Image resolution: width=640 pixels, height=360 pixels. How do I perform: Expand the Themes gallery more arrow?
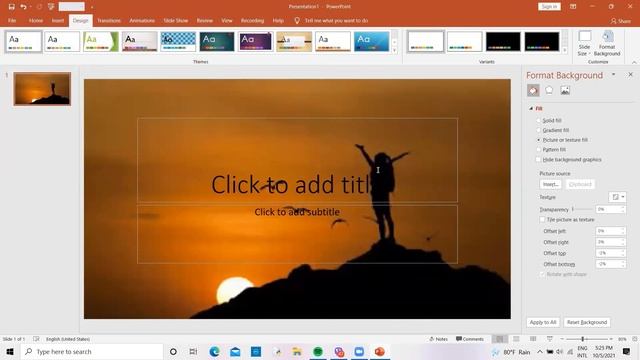click(x=394, y=50)
